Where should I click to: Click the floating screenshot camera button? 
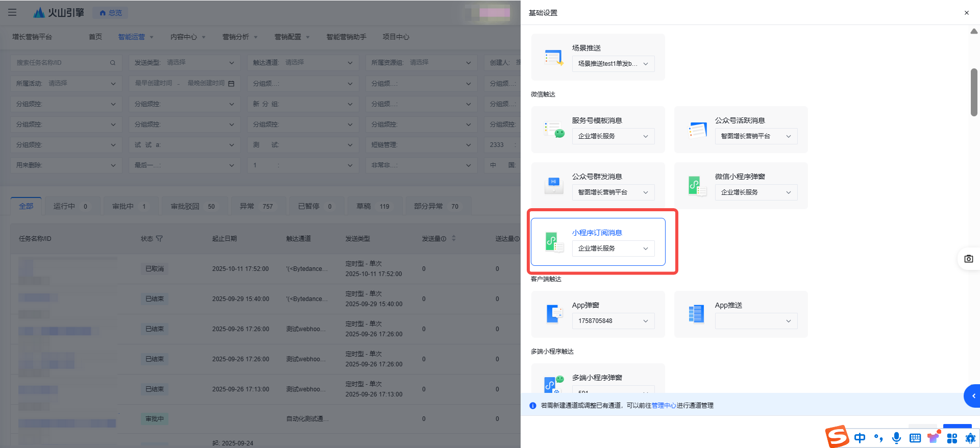click(968, 259)
